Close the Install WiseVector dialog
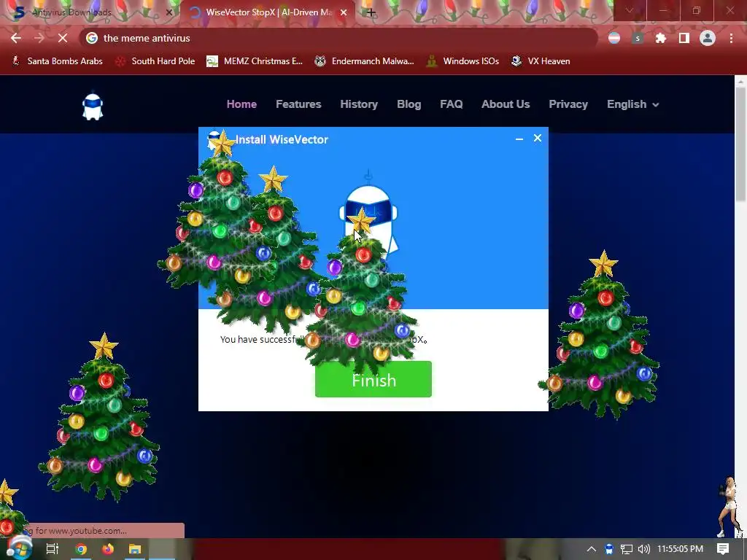This screenshot has height=560, width=747. [x=538, y=138]
